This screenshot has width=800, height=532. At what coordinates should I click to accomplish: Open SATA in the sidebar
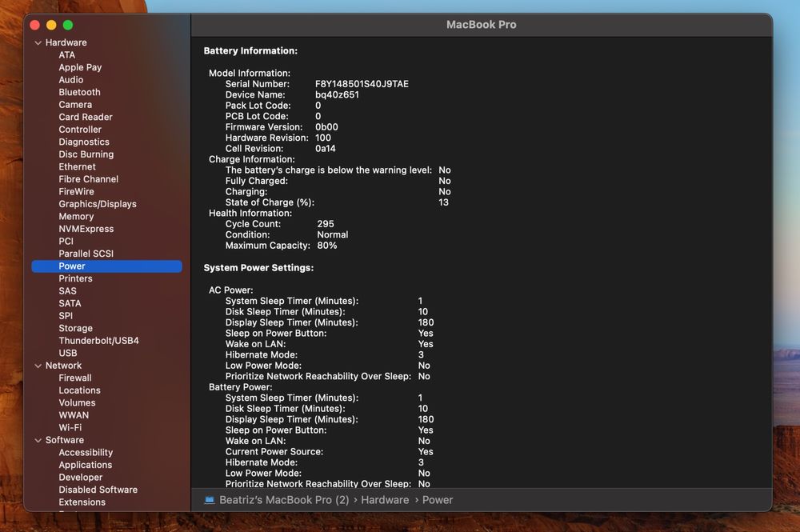pos(70,303)
